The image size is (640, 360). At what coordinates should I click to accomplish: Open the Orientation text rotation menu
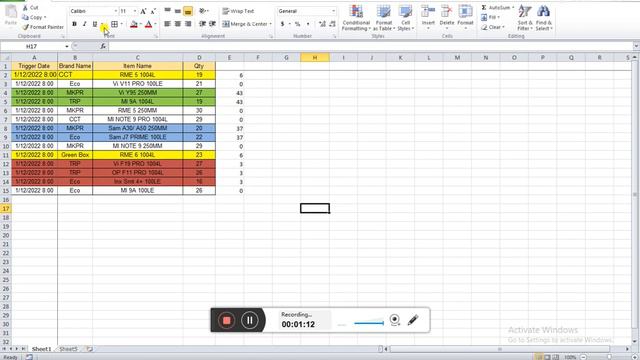[204, 11]
